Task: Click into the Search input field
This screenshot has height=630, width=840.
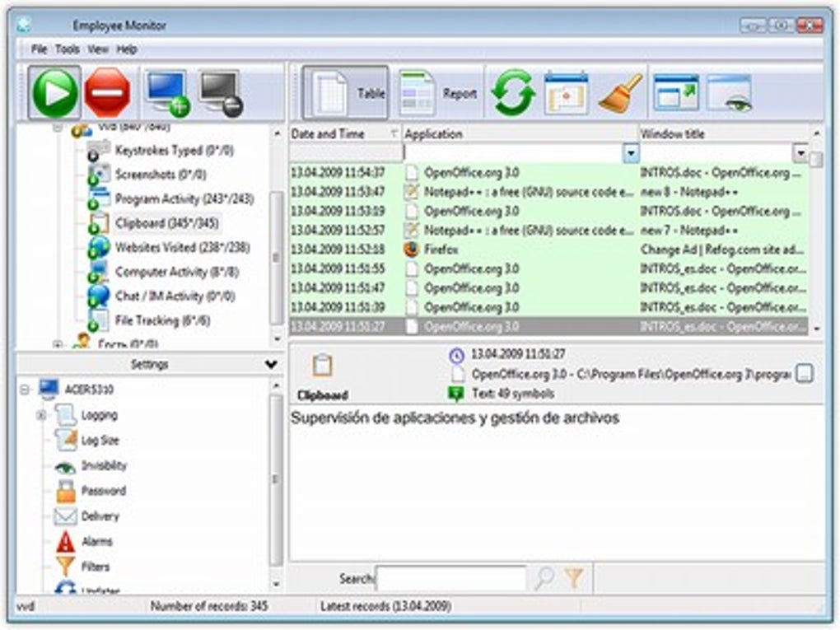Action: coord(451,579)
